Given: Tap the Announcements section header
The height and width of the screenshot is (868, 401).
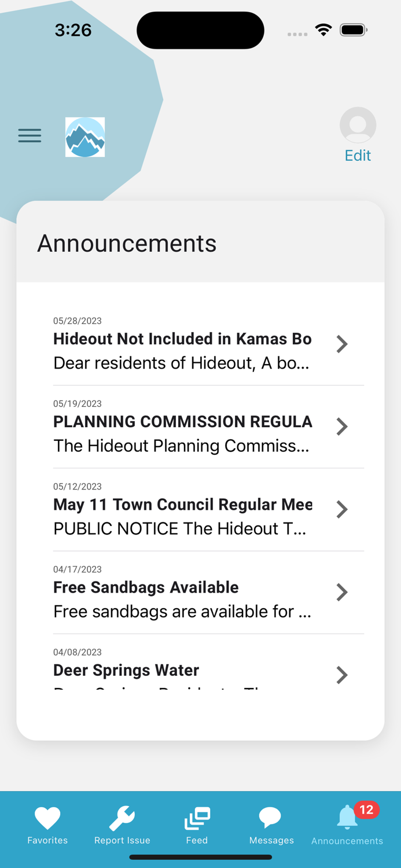Looking at the screenshot, I should point(127,243).
